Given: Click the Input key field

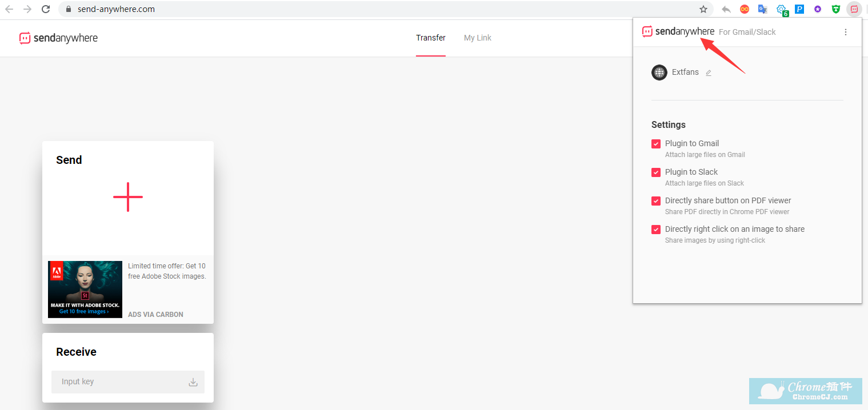Looking at the screenshot, I should [x=120, y=382].
